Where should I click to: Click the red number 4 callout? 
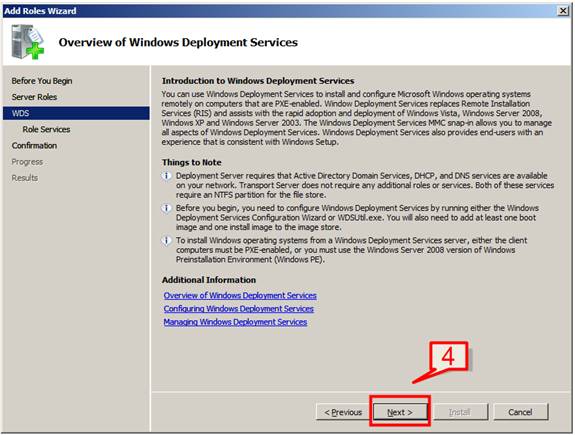448,356
